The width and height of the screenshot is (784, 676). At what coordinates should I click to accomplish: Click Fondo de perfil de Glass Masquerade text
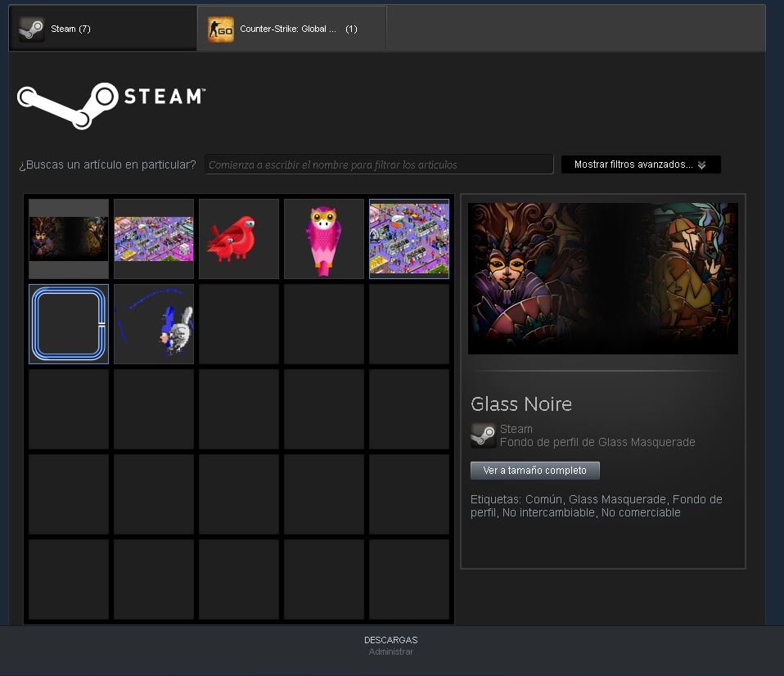(597, 442)
